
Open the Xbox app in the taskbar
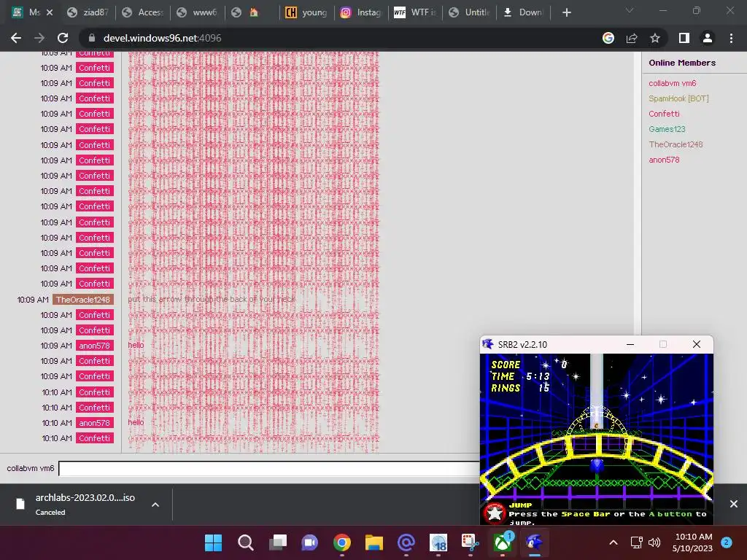pyautogui.click(x=503, y=542)
